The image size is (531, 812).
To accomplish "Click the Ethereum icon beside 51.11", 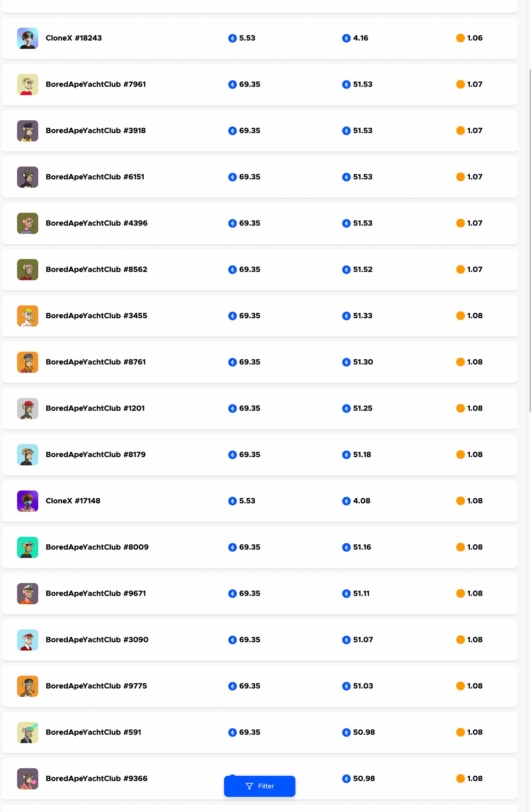I will tap(346, 594).
